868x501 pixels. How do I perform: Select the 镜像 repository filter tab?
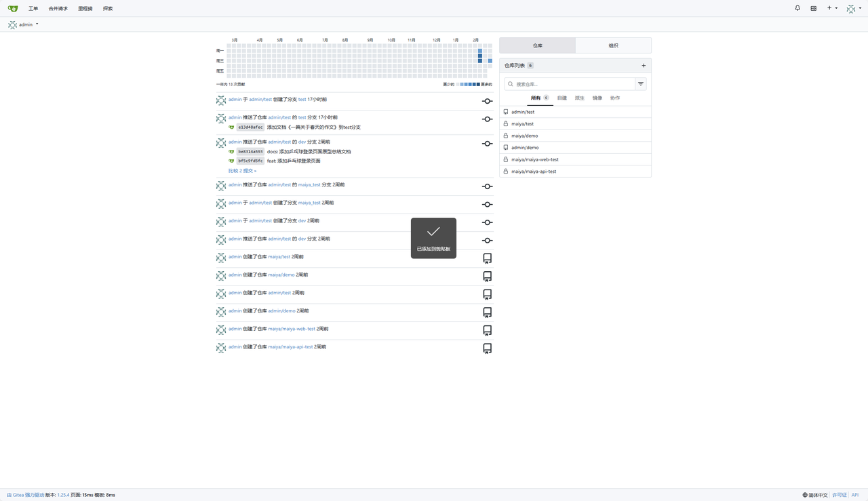tap(597, 98)
